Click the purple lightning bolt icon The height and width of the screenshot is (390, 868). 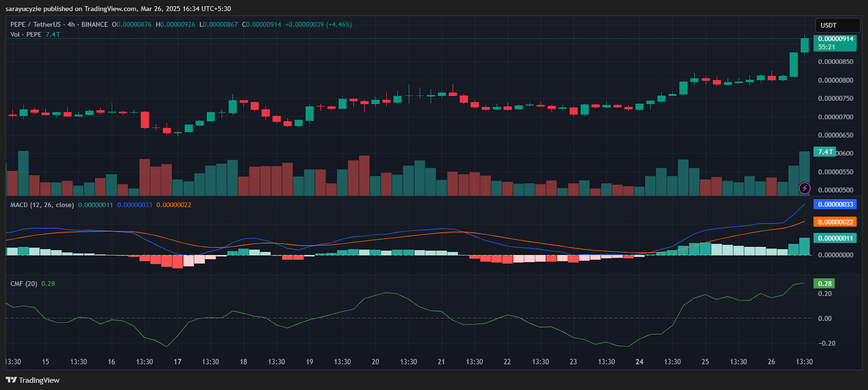tap(805, 188)
